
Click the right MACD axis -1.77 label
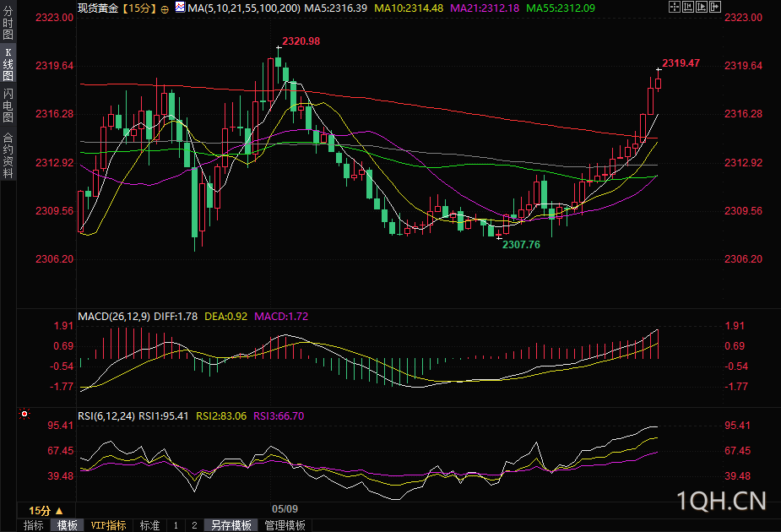point(735,387)
